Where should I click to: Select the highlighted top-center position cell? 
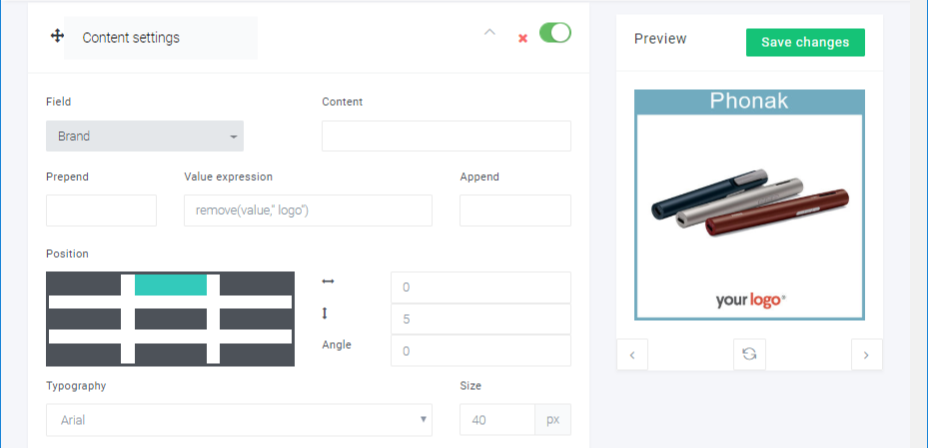click(170, 285)
